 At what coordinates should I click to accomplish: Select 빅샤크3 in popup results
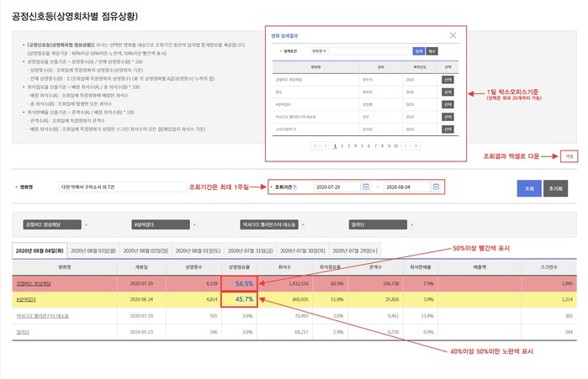(x=448, y=117)
